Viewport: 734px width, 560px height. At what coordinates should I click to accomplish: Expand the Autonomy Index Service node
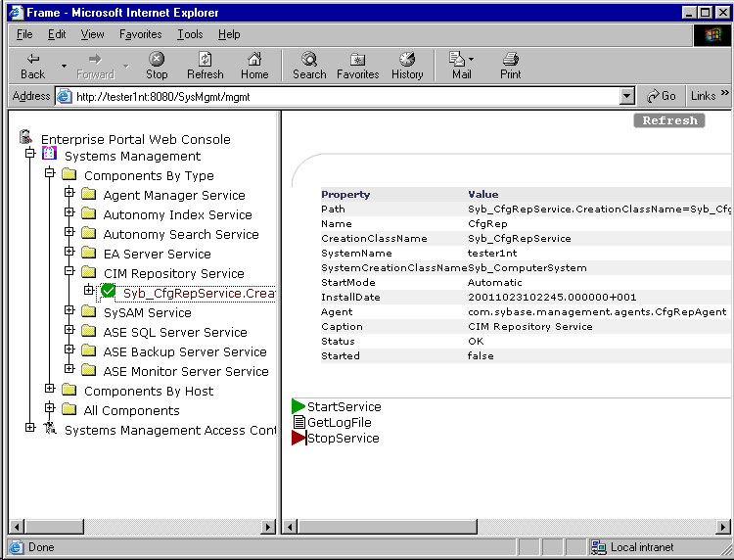(69, 211)
